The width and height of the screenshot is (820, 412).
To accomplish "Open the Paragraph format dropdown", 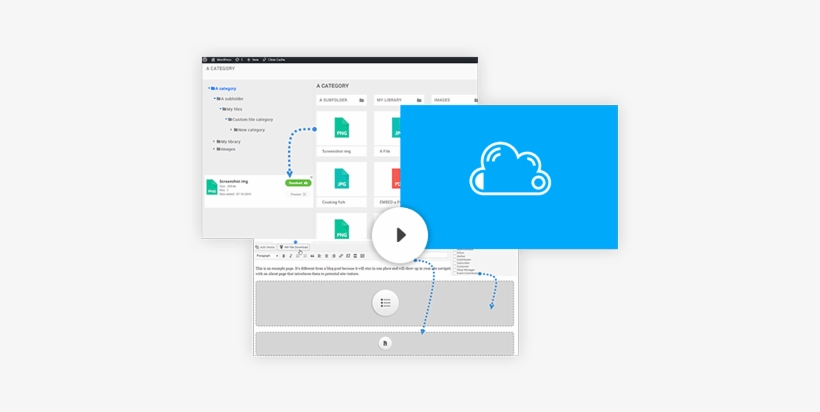I will (267, 256).
